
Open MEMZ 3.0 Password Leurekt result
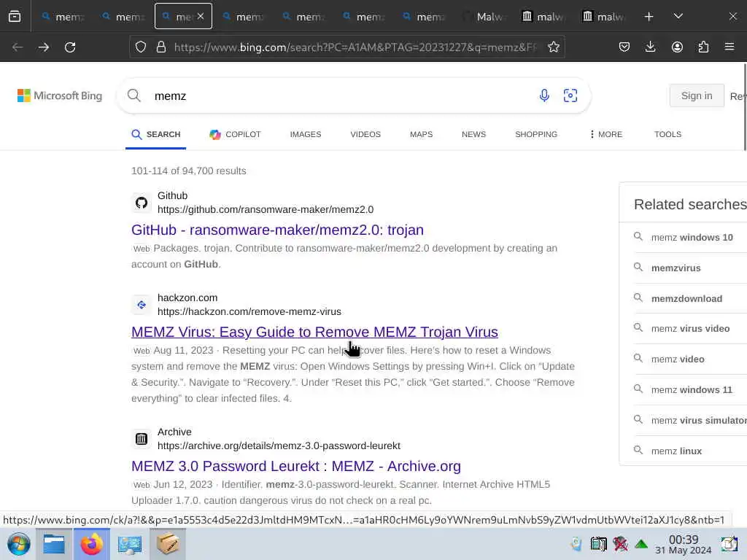[x=296, y=466]
